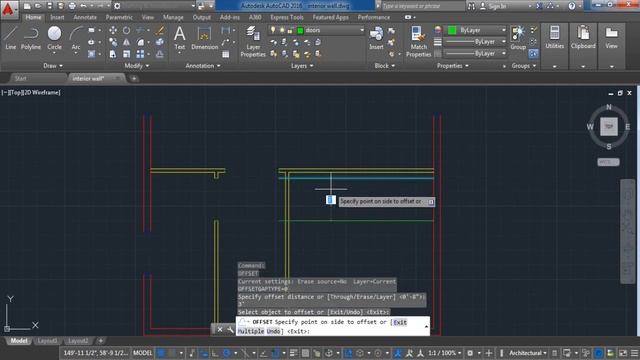640x360 pixels.
Task: Click the green layer color swatch
Action: (300, 30)
